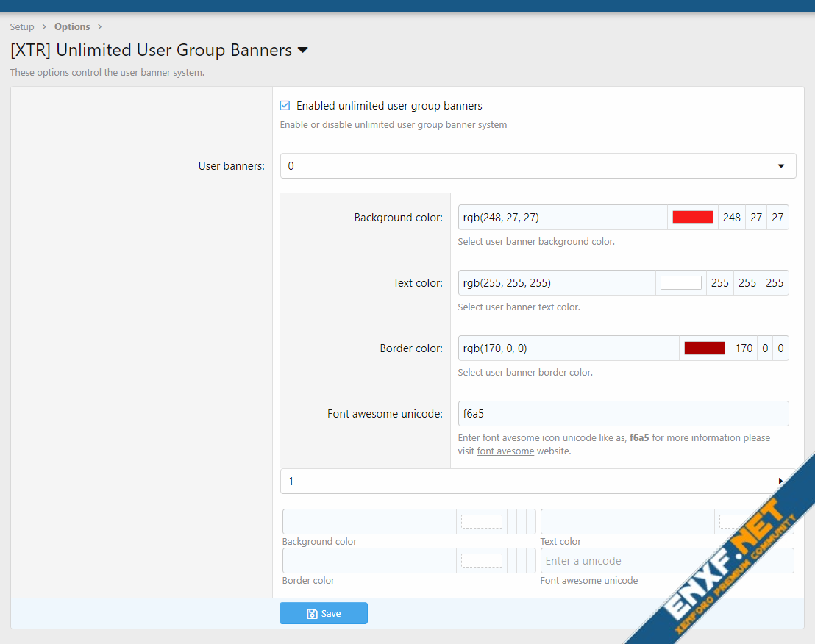Expand the banner 1 section arrow
The width and height of the screenshot is (815, 644).
coord(780,482)
